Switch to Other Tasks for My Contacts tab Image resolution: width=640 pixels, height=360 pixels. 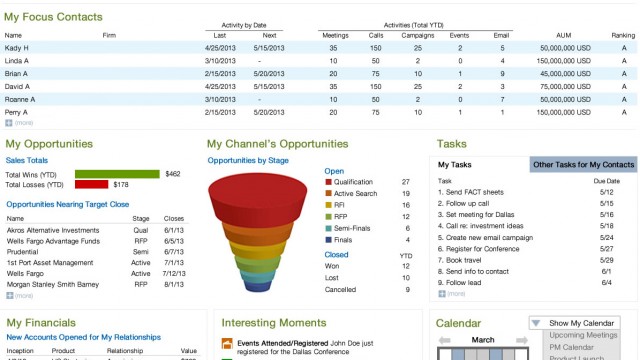coord(583,164)
